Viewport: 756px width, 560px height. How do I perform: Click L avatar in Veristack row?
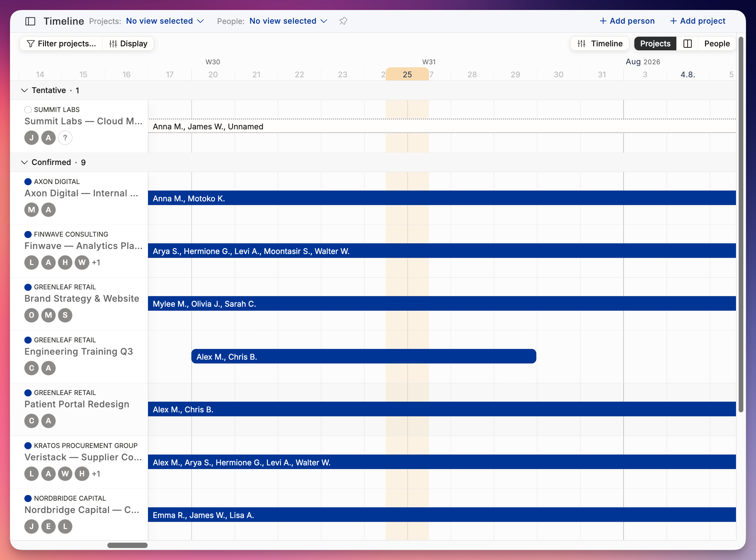(x=32, y=474)
